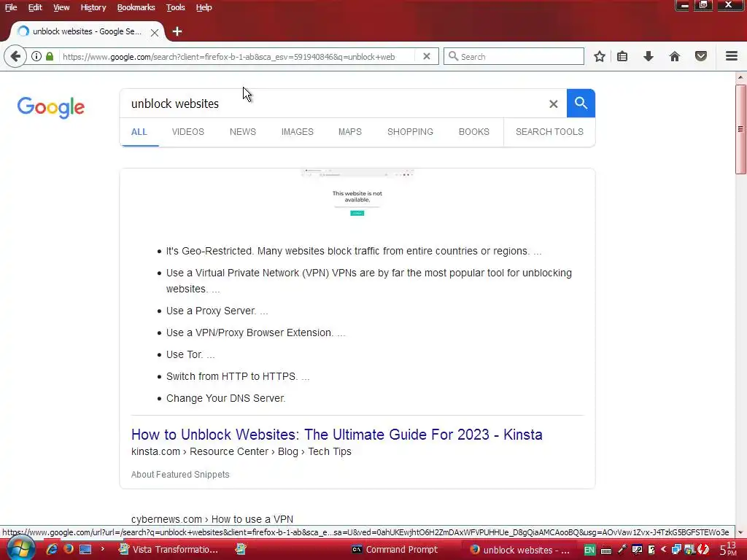Click 'Switch from HTTP to HTTPS' snippet text
The width and height of the screenshot is (747, 560).
pos(238,376)
